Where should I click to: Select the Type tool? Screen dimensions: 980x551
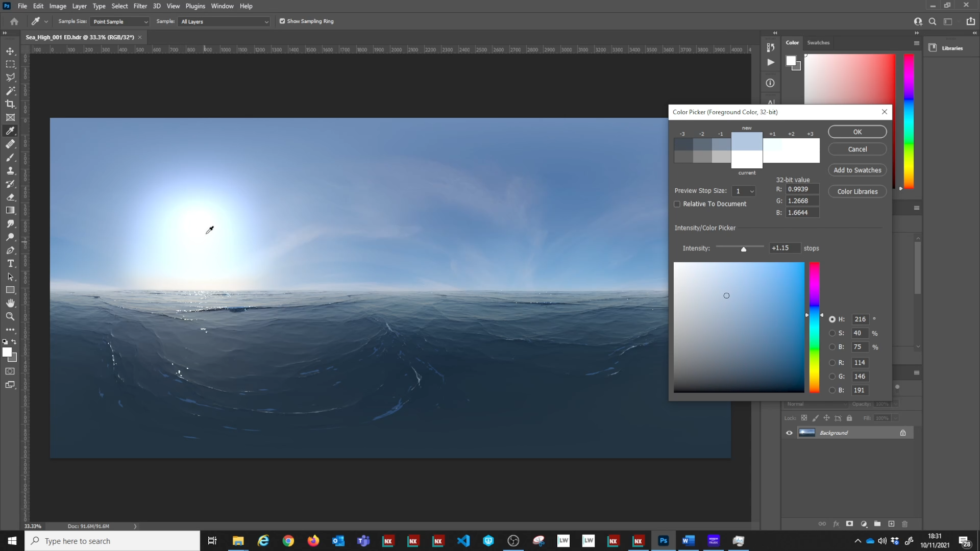(x=10, y=263)
